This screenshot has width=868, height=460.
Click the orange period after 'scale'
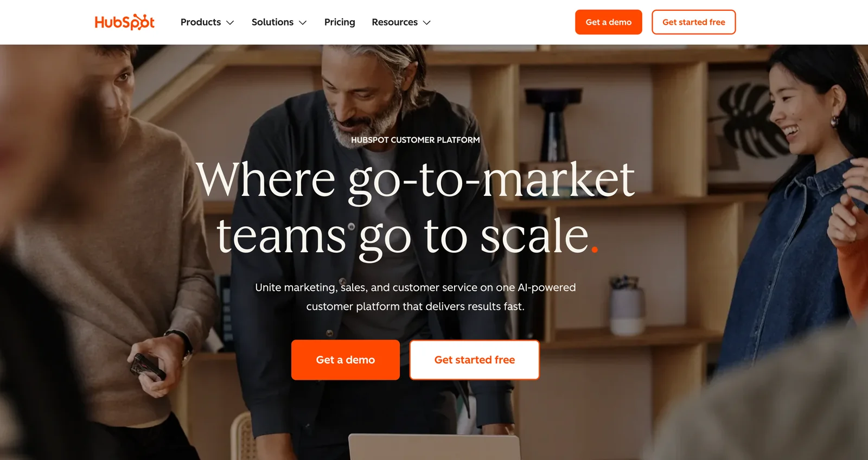(x=595, y=250)
